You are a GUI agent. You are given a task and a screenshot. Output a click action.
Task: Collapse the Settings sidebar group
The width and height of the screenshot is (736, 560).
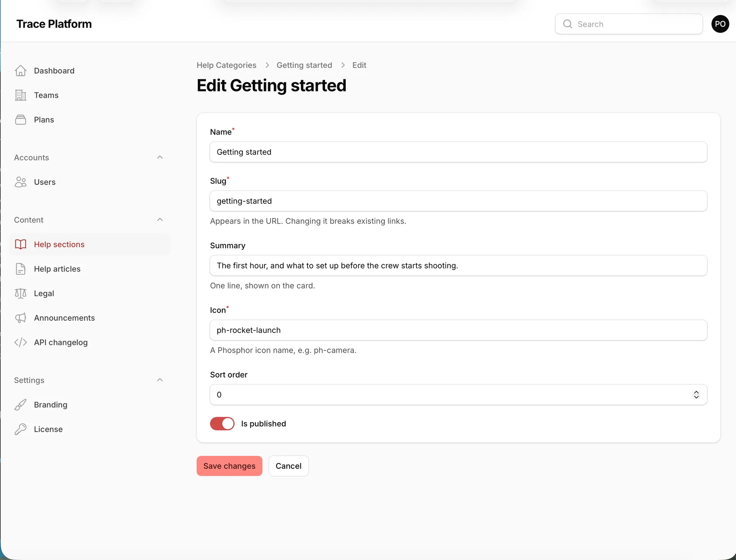[160, 380]
